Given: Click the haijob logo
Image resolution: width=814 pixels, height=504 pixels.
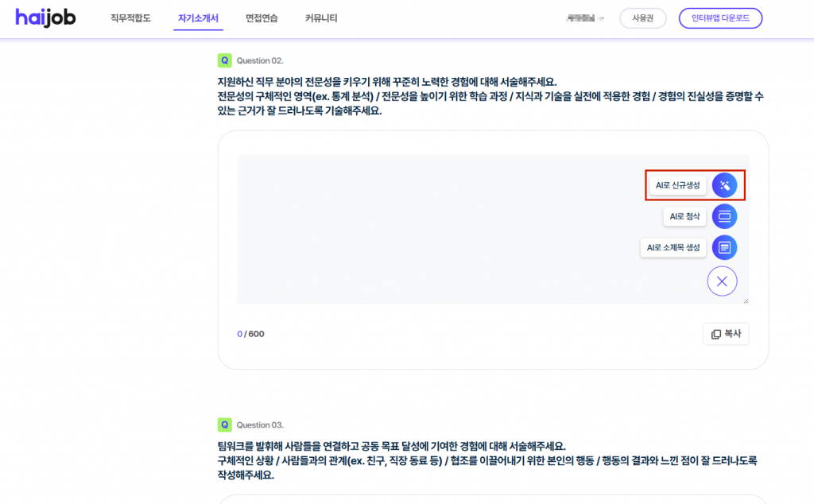Looking at the screenshot, I should tap(45, 17).
